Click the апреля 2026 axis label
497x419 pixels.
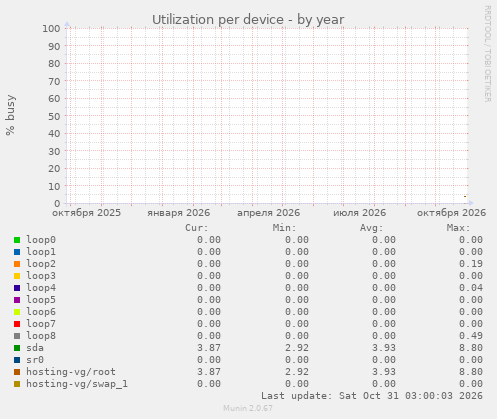[269, 213]
